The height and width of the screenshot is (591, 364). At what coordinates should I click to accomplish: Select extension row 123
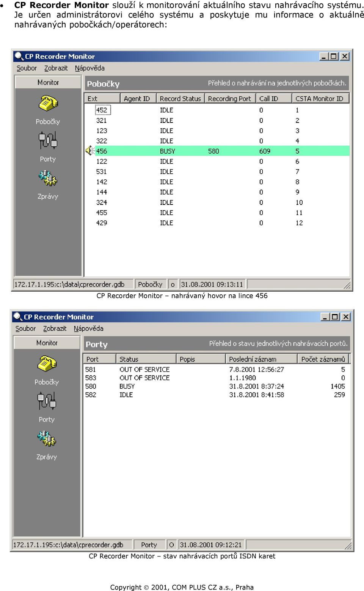(217, 130)
